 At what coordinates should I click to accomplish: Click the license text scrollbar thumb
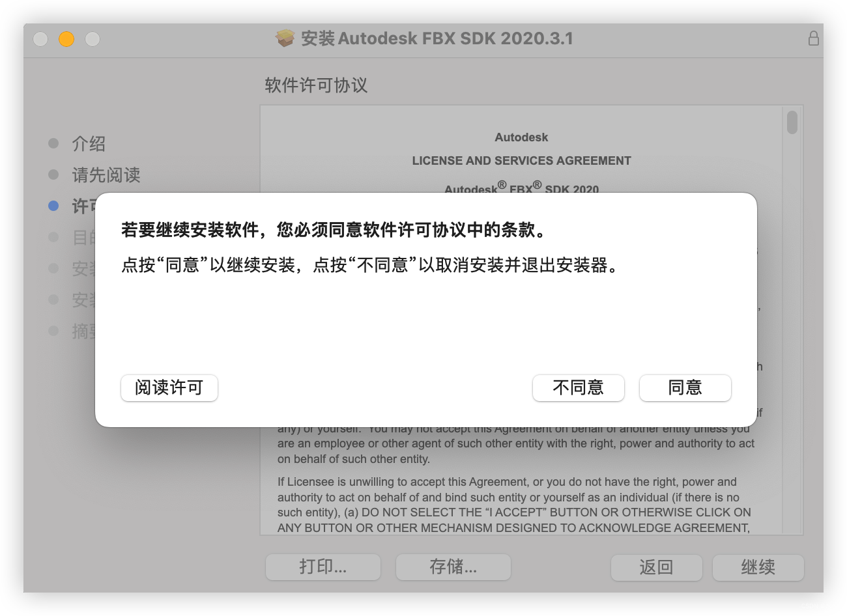(792, 122)
